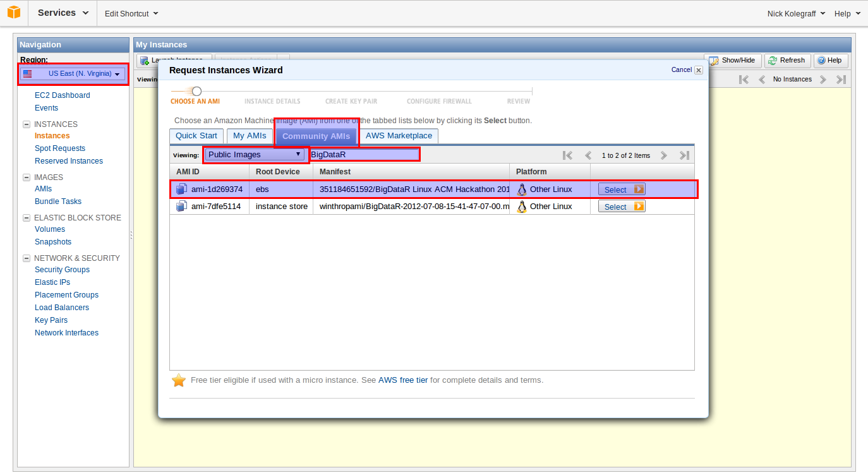Open Network Interfaces
The height and width of the screenshot is (475, 868).
point(67,333)
